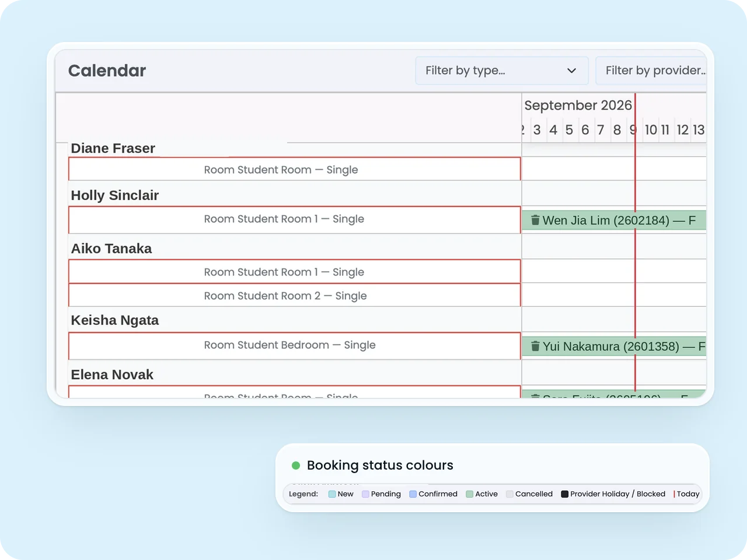
Task: Select provider Keisha Ngata
Action: click(115, 320)
